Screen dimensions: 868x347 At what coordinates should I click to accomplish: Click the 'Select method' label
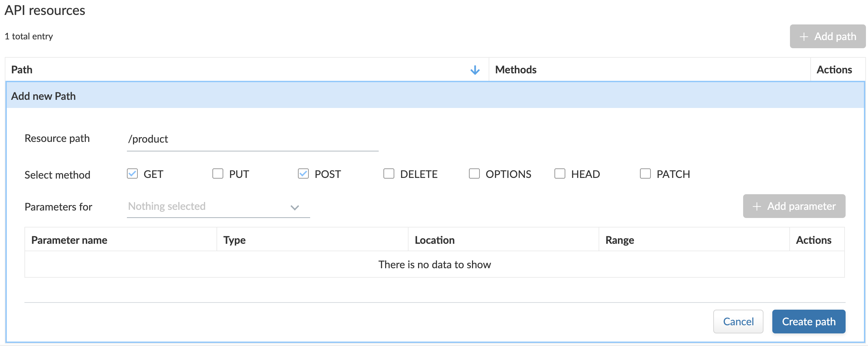pyautogui.click(x=57, y=175)
